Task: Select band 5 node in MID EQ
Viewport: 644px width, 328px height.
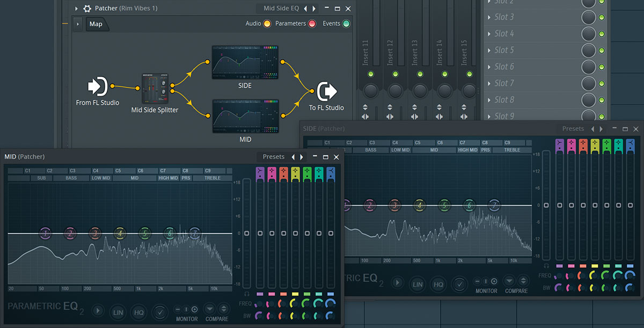Action: click(x=145, y=233)
